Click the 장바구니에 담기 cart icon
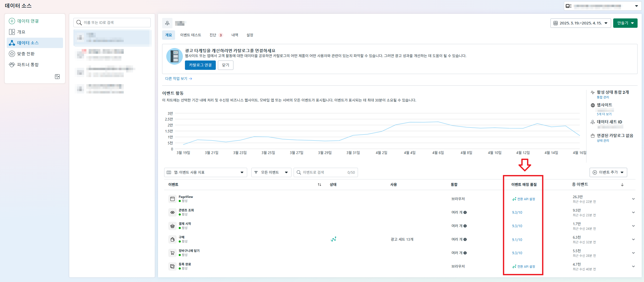The width and height of the screenshot is (644, 282). [172, 253]
